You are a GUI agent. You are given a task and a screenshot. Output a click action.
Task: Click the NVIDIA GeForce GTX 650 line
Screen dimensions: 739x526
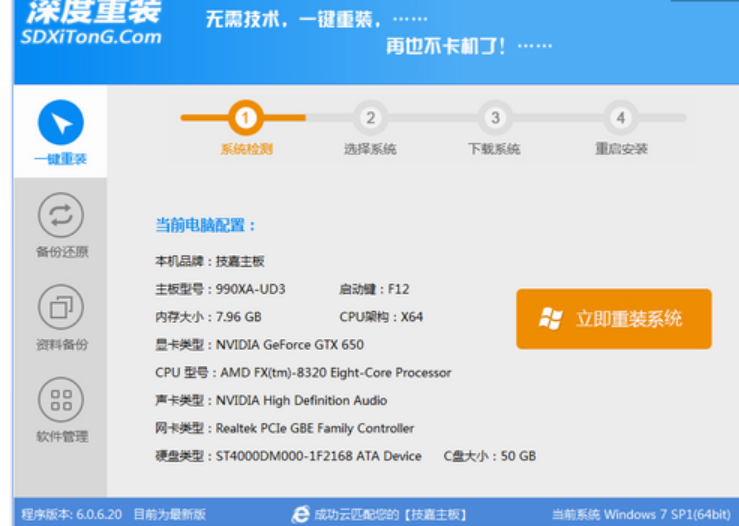tap(259, 345)
